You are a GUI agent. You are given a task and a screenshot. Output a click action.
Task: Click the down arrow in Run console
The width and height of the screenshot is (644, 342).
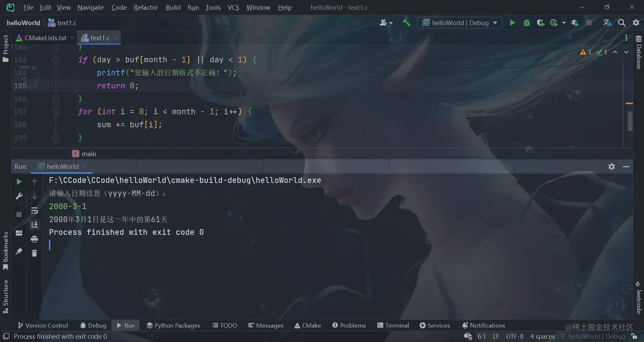tap(34, 196)
